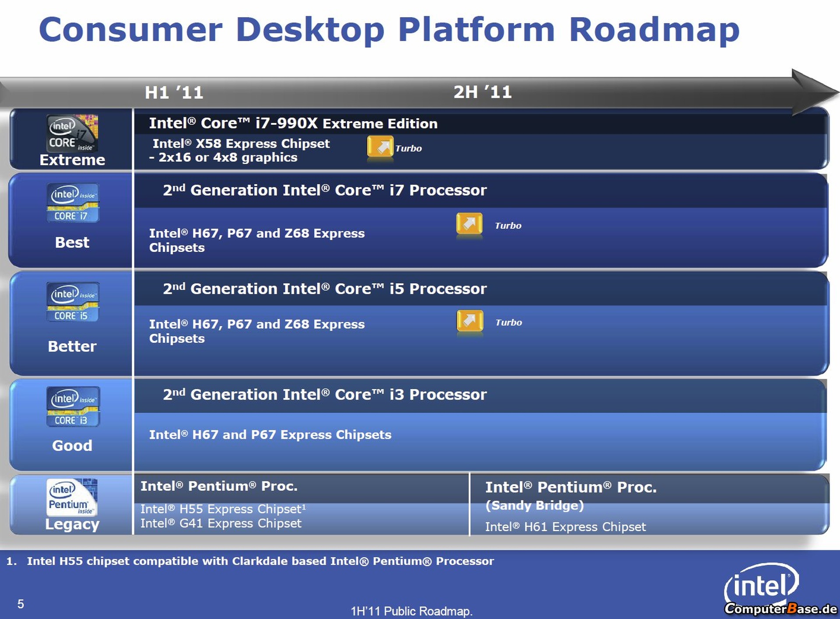This screenshot has height=619, width=840.
Task: Click the "- 2x16 or 4x8 graphics" line
Action: pos(223,158)
